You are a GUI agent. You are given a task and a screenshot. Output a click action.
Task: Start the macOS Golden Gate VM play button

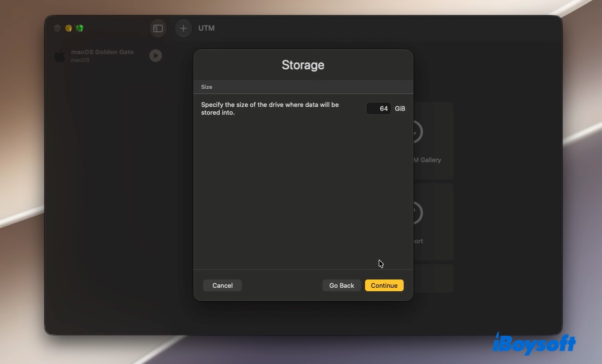tap(156, 55)
